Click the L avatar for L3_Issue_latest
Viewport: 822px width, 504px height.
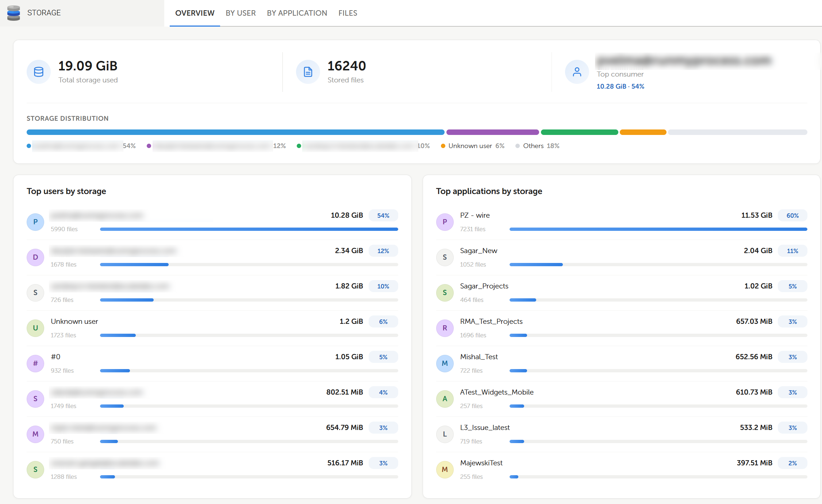(x=445, y=434)
